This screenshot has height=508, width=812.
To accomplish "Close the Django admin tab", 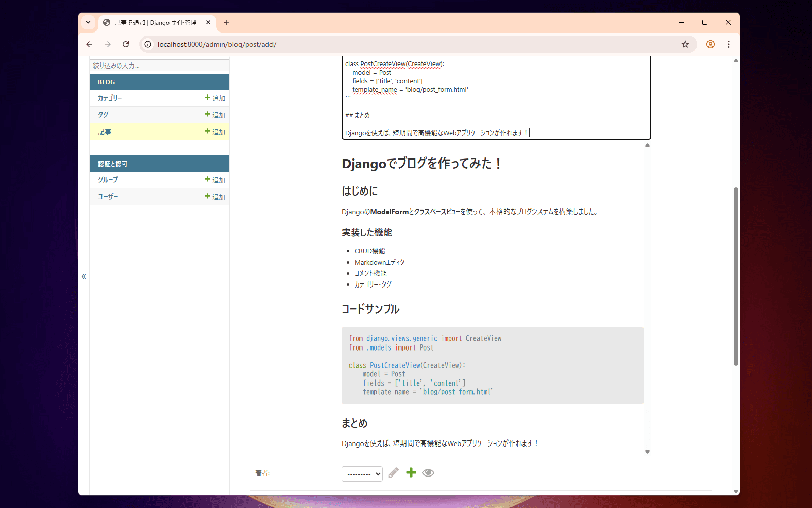I will (x=208, y=22).
